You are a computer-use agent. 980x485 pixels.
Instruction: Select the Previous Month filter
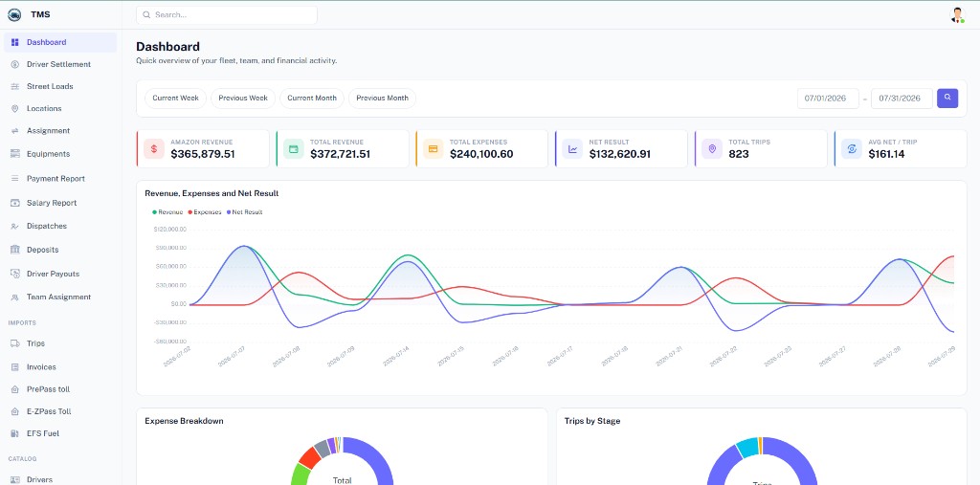tap(382, 99)
